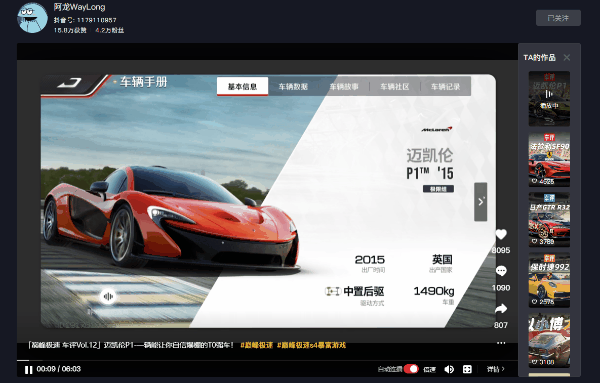Select the 基本信息 tab

242,86
